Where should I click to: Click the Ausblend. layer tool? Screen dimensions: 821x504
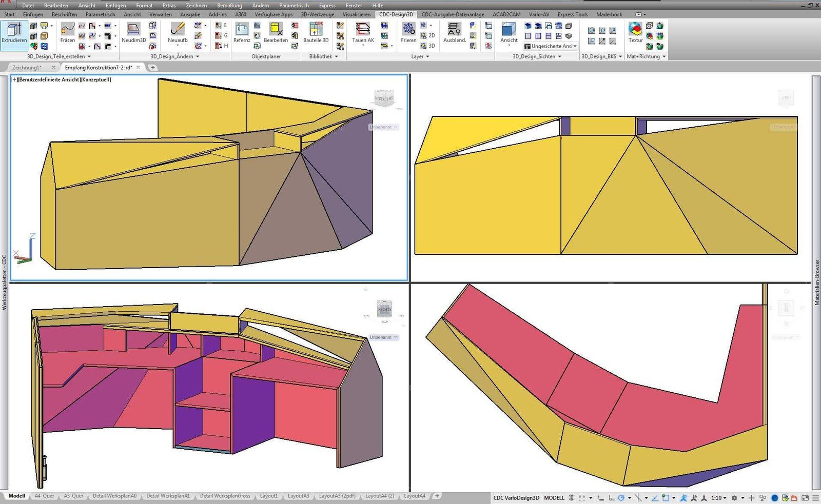[454, 33]
